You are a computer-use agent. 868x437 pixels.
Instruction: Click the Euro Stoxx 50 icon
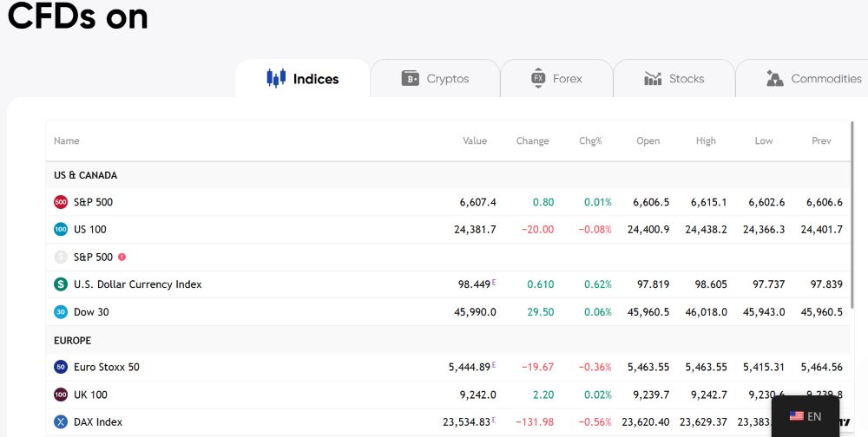click(61, 367)
